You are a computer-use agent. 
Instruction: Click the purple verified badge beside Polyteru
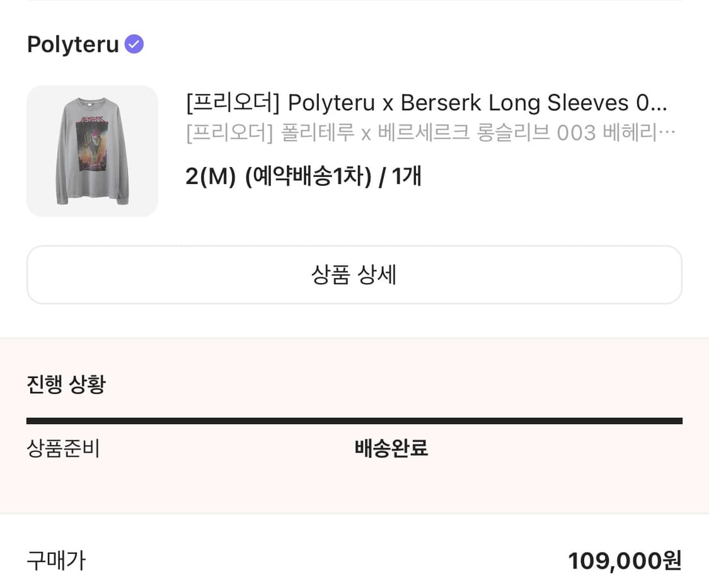coord(134,44)
